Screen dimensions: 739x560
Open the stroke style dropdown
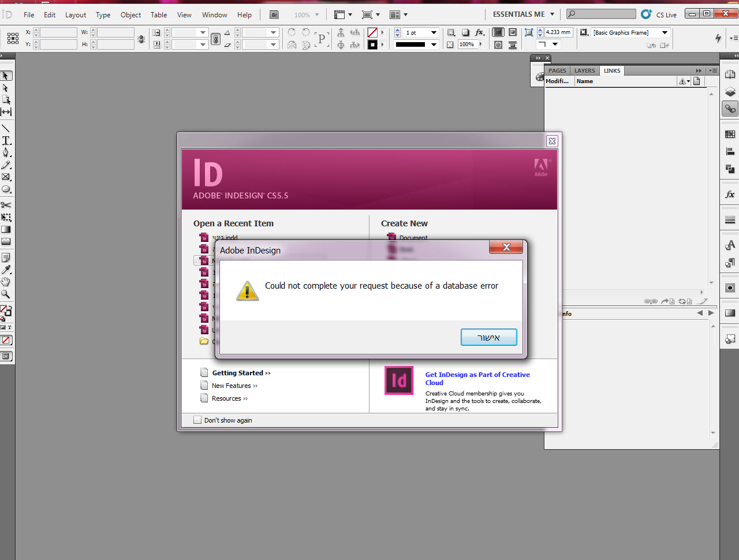coord(434,44)
